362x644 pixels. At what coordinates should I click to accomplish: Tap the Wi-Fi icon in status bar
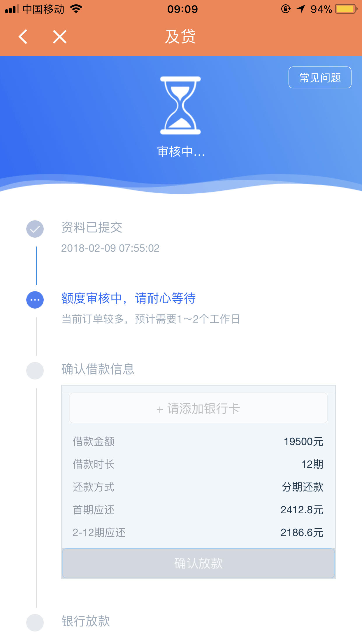point(76,9)
